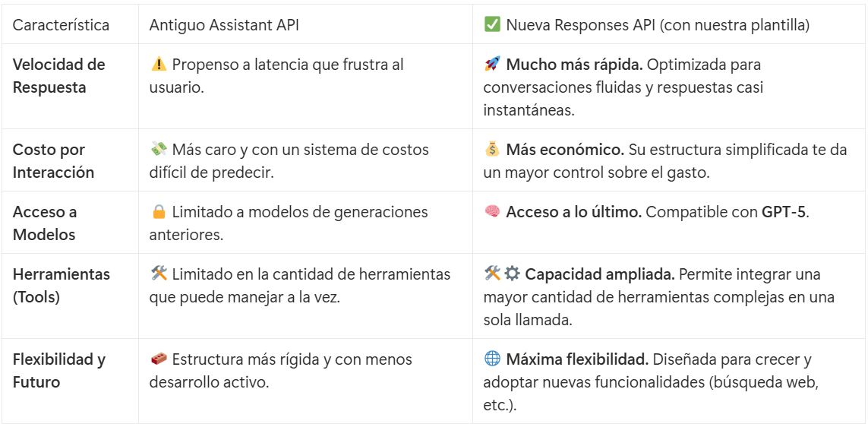Click the rocket icon beside Mucho más rápida
Screen dimensions: 868x424
pos(492,65)
